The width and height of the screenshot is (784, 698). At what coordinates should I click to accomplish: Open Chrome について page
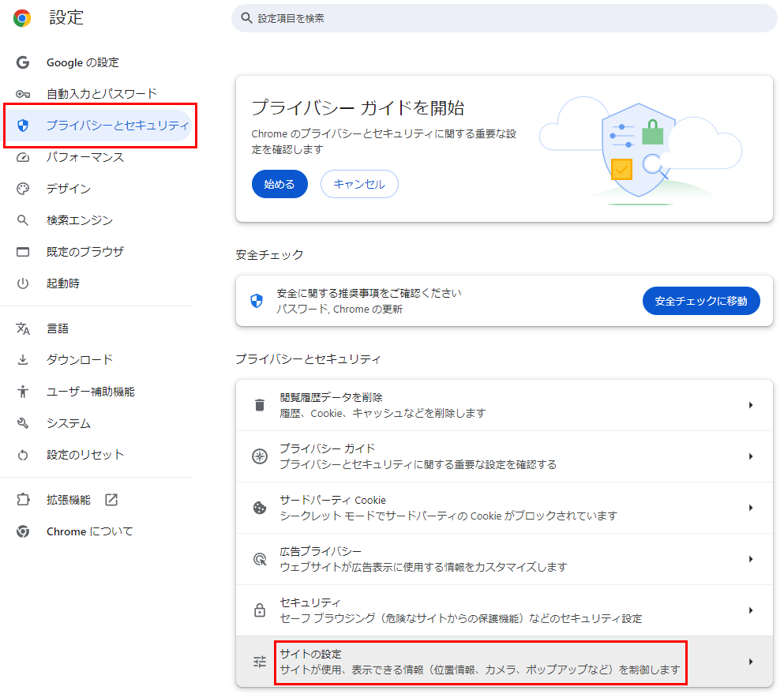90,531
